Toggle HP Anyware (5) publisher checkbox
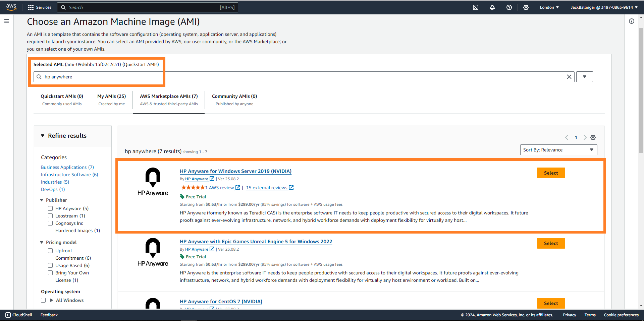644x321 pixels. (x=50, y=208)
